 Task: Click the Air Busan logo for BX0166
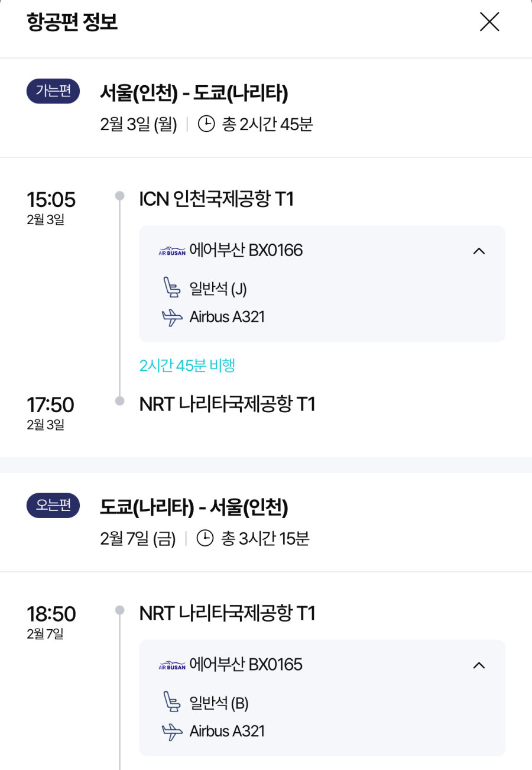(172, 251)
